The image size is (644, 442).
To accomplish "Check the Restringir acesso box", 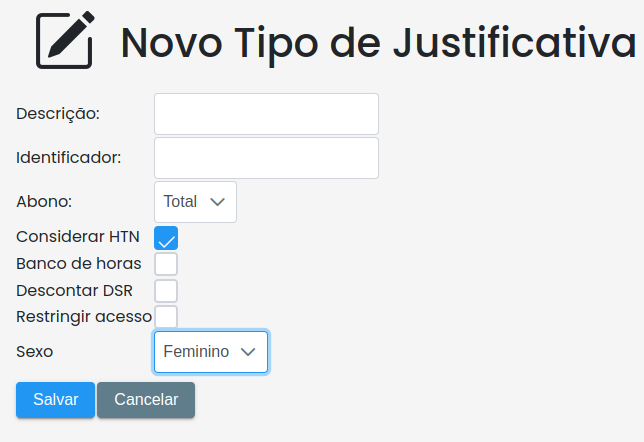I will pyautogui.click(x=166, y=317).
